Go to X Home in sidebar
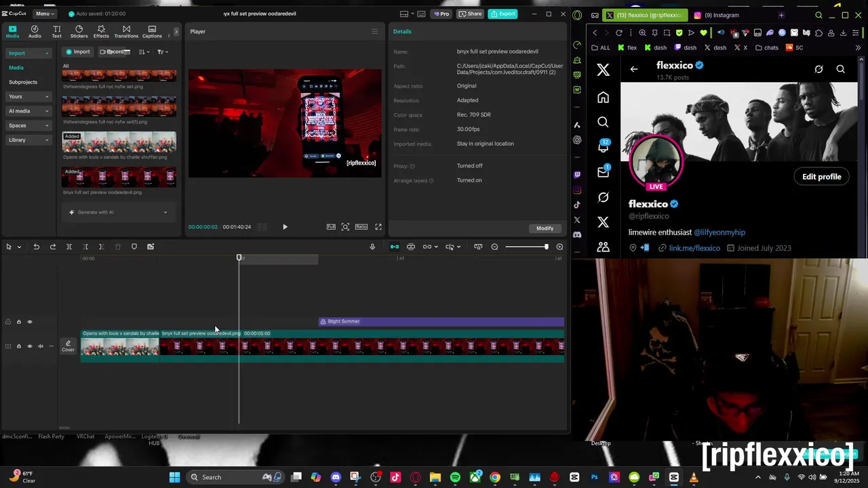Image resolution: width=868 pixels, height=488 pixels. click(603, 97)
